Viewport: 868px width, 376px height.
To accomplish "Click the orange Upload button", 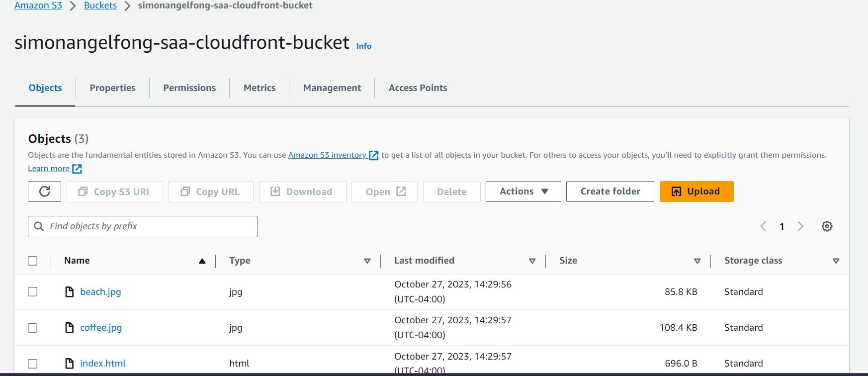I will [x=696, y=191].
